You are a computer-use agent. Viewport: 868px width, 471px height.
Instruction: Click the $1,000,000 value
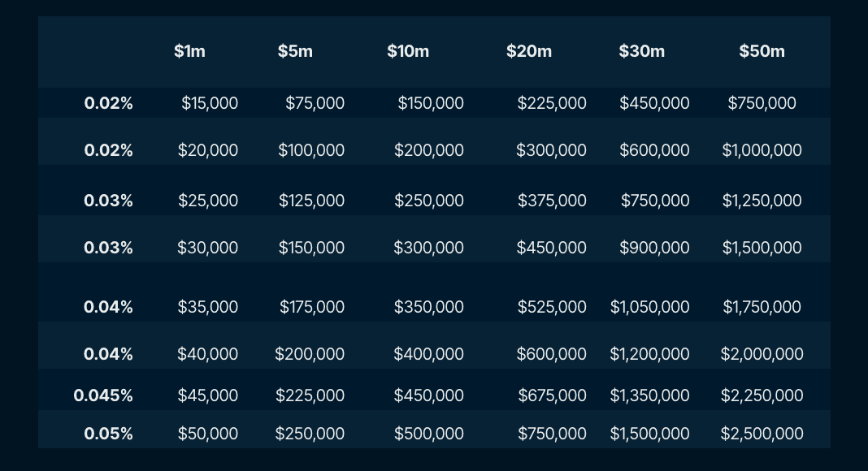[x=762, y=150]
